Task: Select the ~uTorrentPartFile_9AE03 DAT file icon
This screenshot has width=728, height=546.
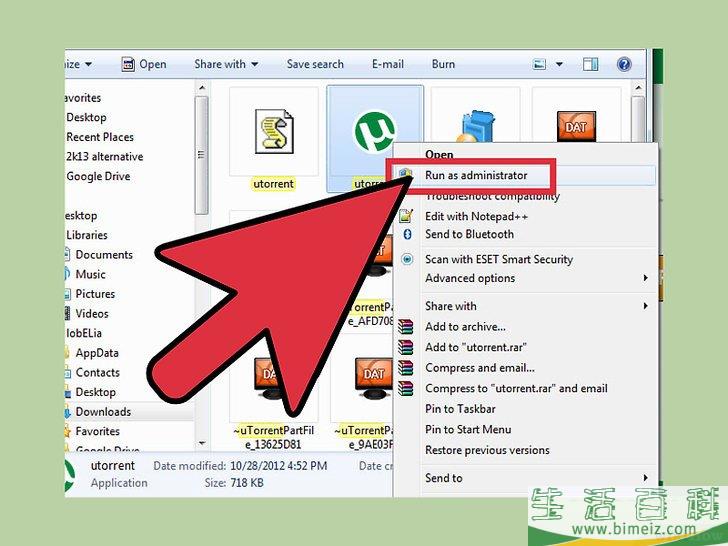Action: tap(374, 378)
